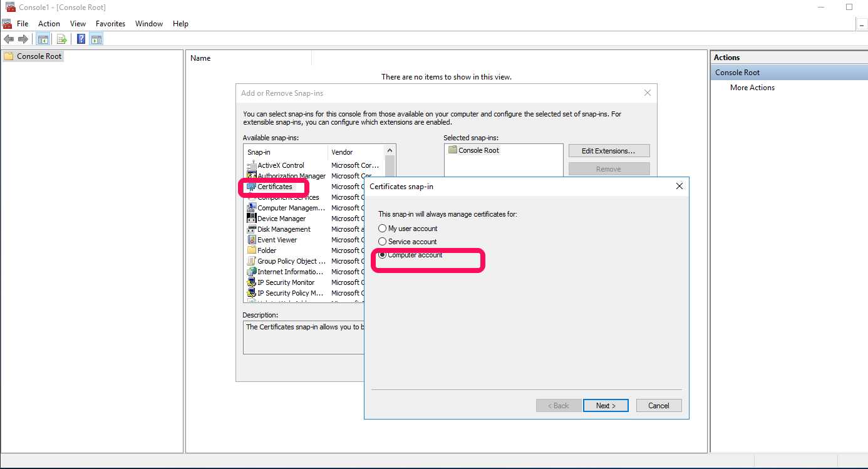Image resolution: width=868 pixels, height=469 pixels.
Task: Click the Disk Management snap-in icon
Action: click(x=252, y=229)
